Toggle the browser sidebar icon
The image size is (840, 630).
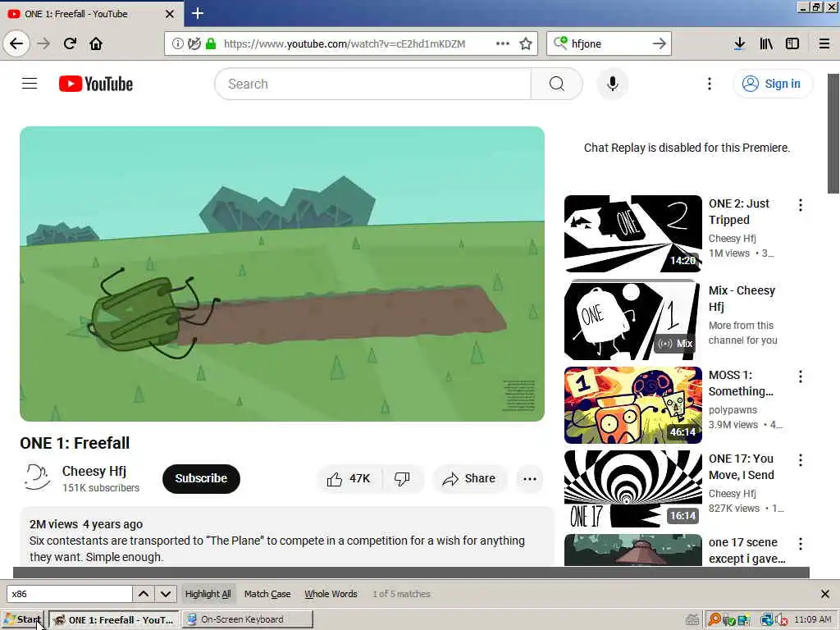point(792,43)
